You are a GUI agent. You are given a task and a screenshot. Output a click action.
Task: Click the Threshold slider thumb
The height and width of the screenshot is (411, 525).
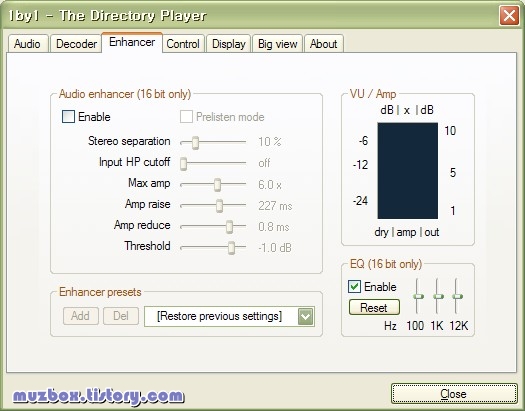click(231, 248)
